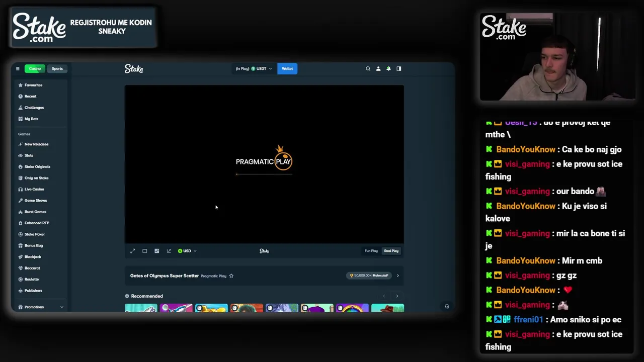Click the game loading progress bar
Screen dimensions: 644x362
click(264, 174)
